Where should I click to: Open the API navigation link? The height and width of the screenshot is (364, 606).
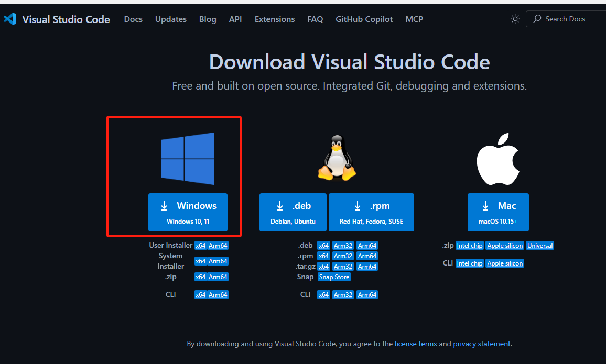[x=235, y=19]
